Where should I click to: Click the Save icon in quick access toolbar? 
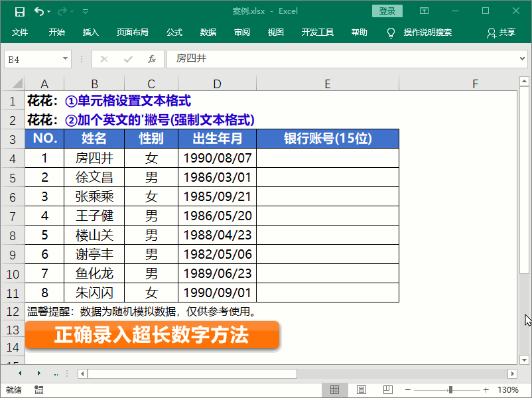point(20,12)
